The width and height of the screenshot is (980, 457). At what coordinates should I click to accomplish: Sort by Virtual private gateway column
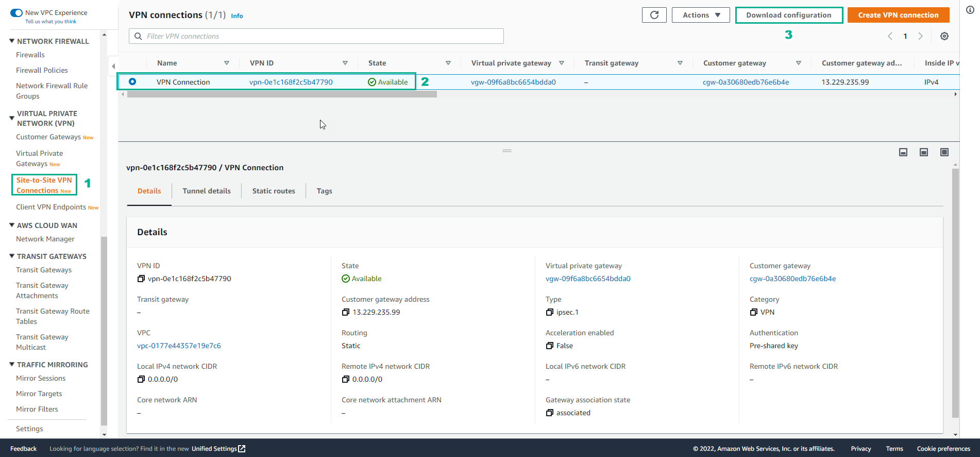tap(562, 63)
